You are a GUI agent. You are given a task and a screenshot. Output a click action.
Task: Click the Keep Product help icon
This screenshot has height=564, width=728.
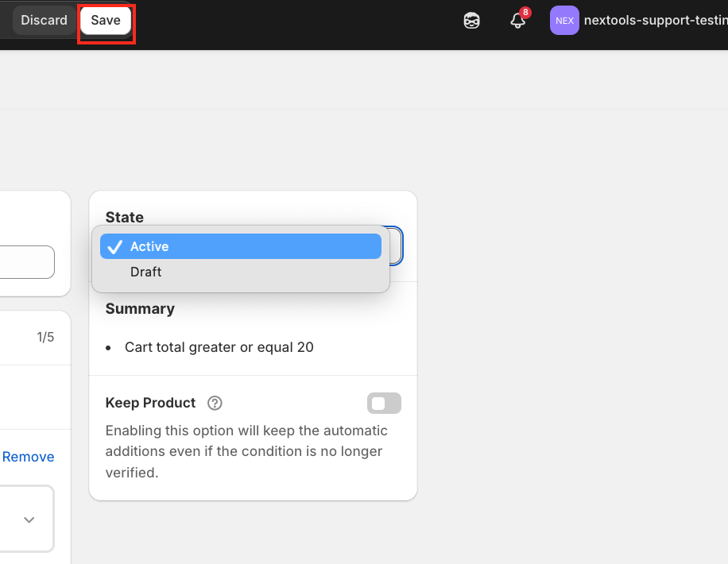(215, 403)
